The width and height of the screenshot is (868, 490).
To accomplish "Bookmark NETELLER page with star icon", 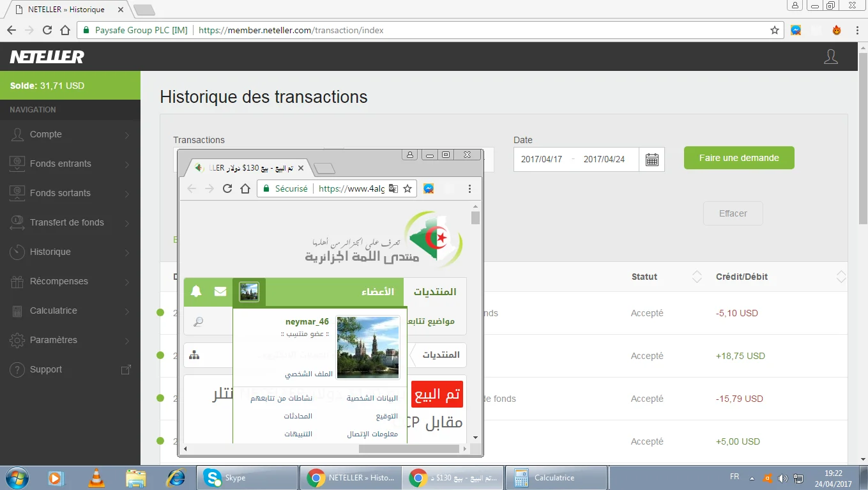I will tap(775, 30).
